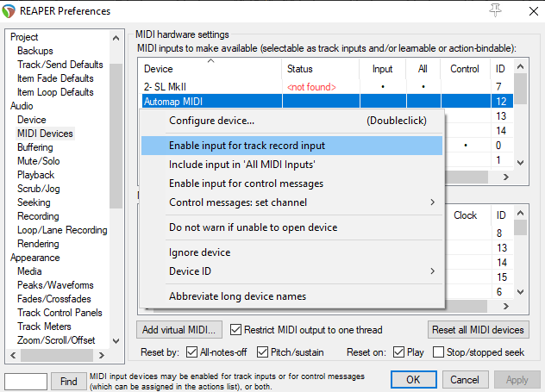The height and width of the screenshot is (392, 545).
Task: Expand Control messages: set channel submenu
Action: 432,202
